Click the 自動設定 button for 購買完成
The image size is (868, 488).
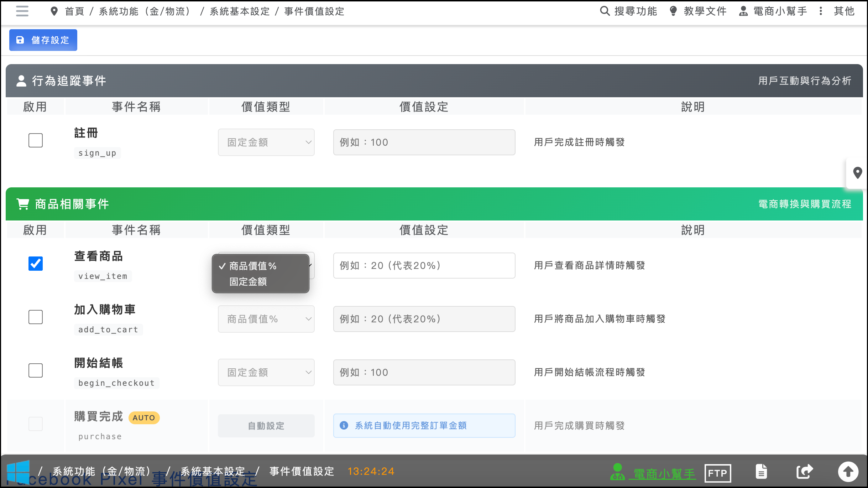[266, 426]
